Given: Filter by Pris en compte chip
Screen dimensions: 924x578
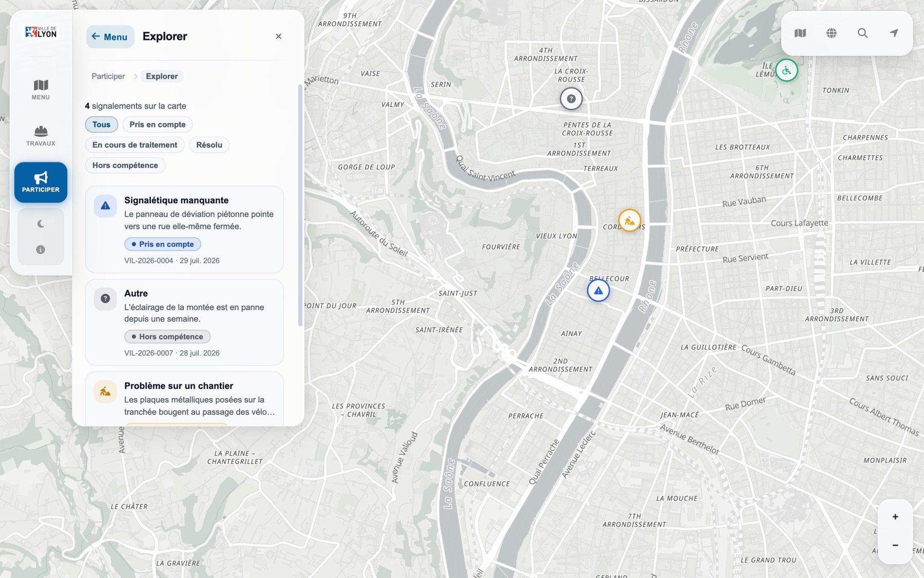Looking at the screenshot, I should point(158,124).
